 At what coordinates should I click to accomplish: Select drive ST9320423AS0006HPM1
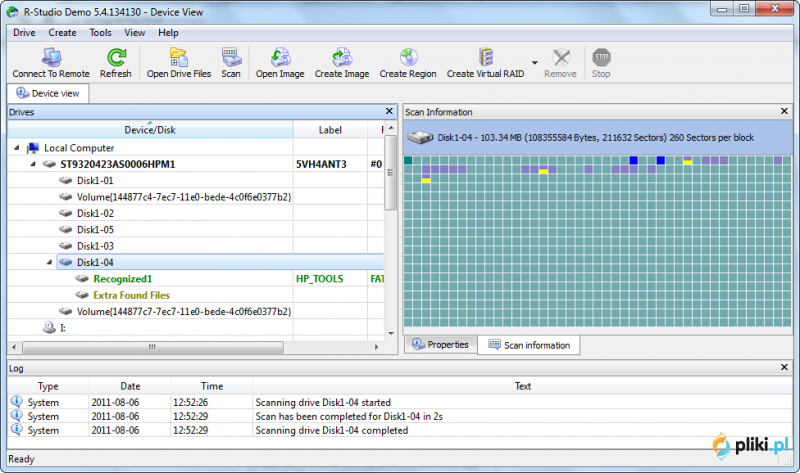pyautogui.click(x=118, y=164)
